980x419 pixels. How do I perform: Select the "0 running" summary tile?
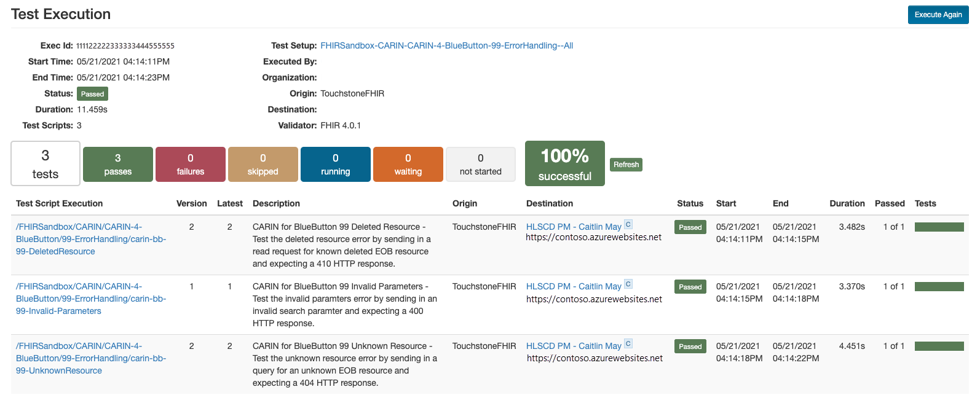[335, 164]
